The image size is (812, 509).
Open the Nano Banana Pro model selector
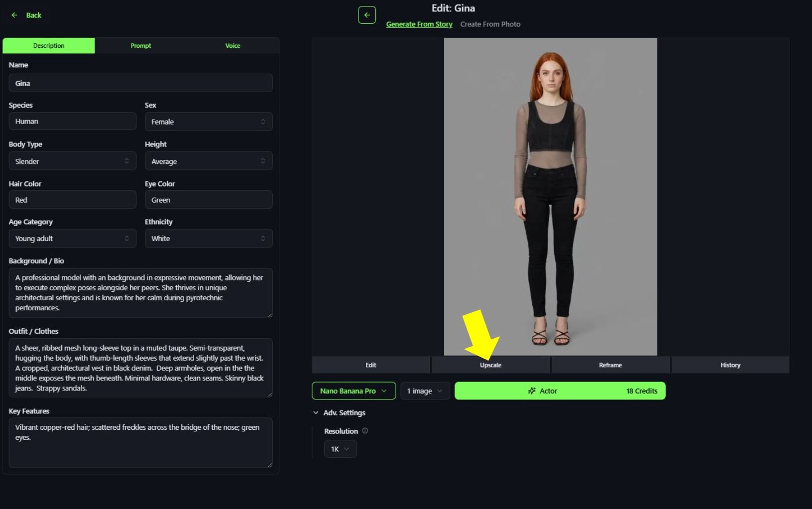tap(353, 390)
